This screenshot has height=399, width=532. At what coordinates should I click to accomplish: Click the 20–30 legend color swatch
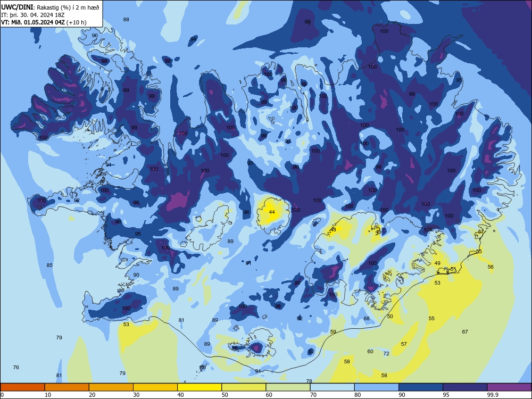coord(111,387)
